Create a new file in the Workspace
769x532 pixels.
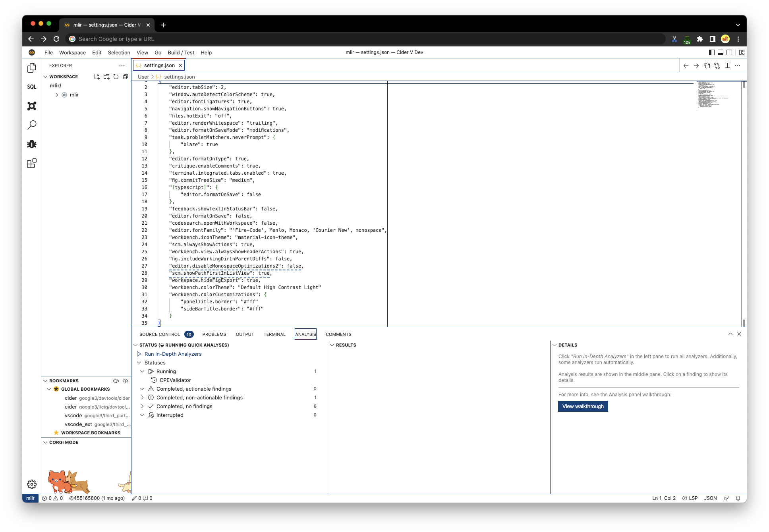click(97, 77)
